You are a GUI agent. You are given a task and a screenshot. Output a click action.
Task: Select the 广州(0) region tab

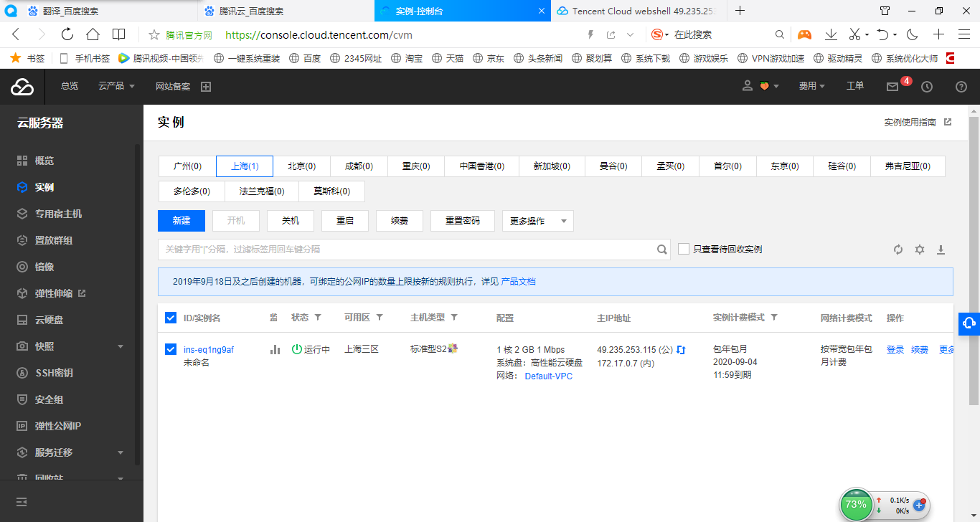[187, 166]
